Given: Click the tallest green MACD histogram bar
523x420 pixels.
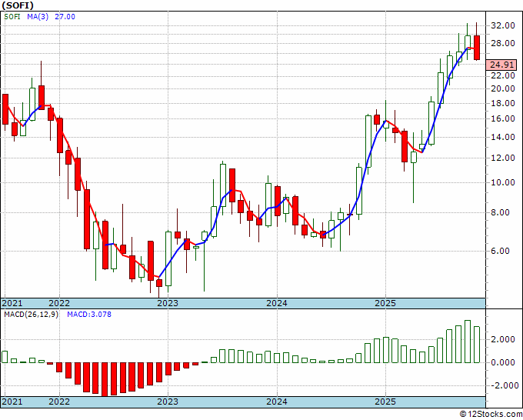Looking at the screenshot, I should click(468, 342).
